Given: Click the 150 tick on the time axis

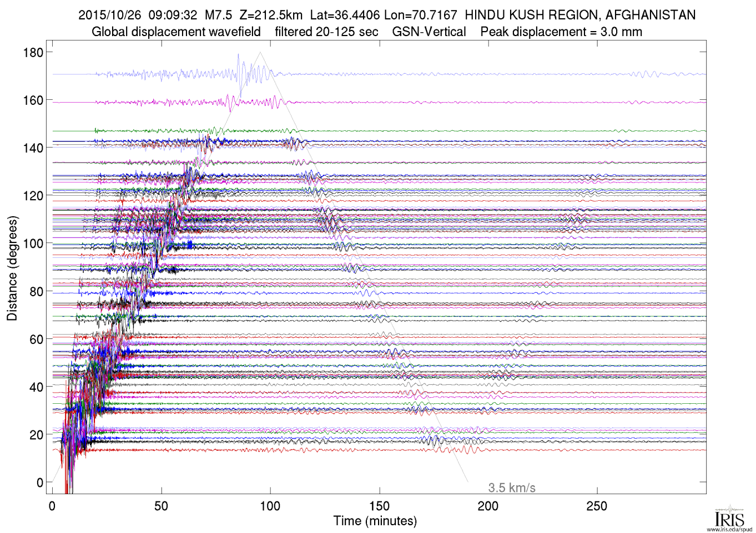Looking at the screenshot, I should [379, 506].
